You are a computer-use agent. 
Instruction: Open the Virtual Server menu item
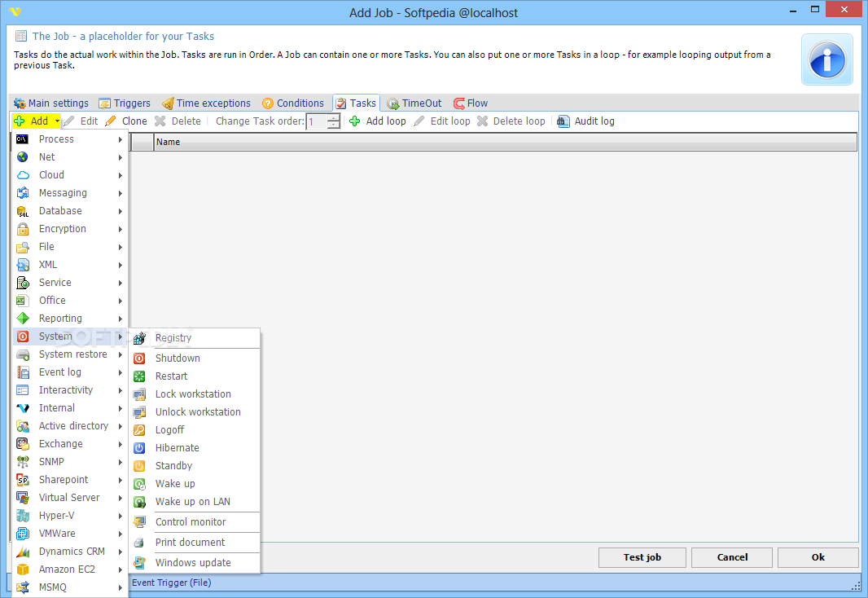click(70, 498)
